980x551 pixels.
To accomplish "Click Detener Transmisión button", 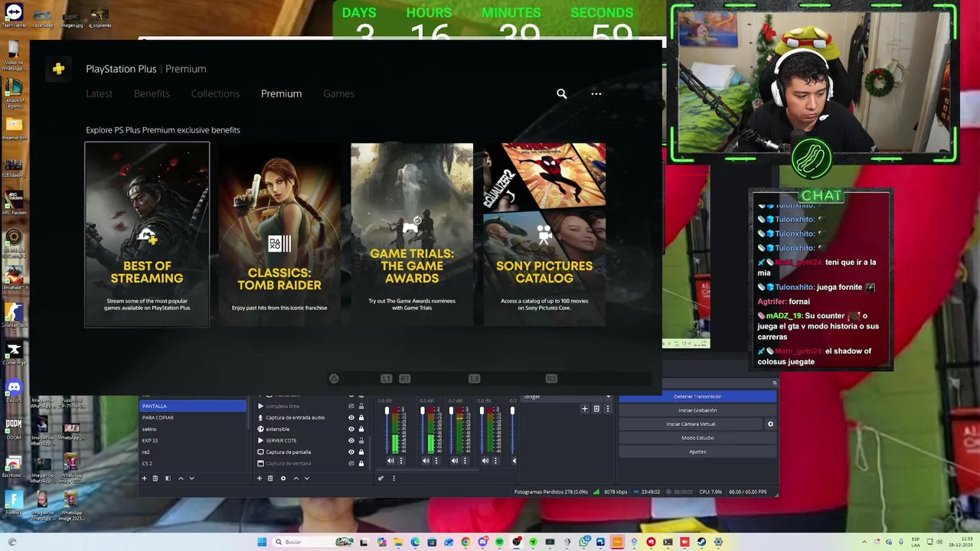I will (x=697, y=396).
